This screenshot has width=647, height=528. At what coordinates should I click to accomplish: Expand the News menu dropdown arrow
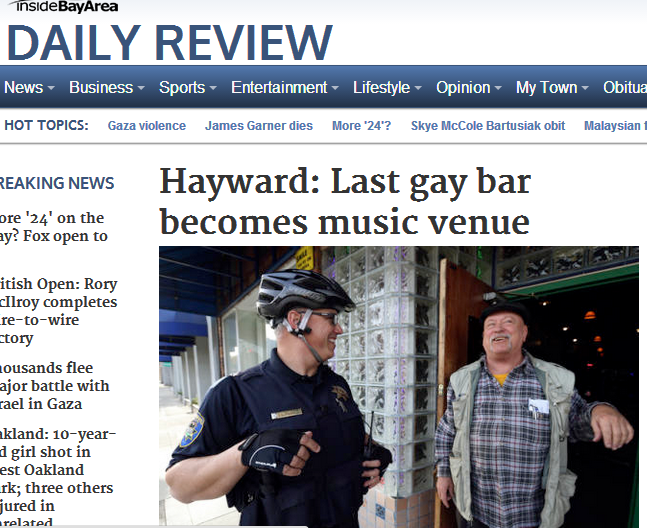(51, 88)
